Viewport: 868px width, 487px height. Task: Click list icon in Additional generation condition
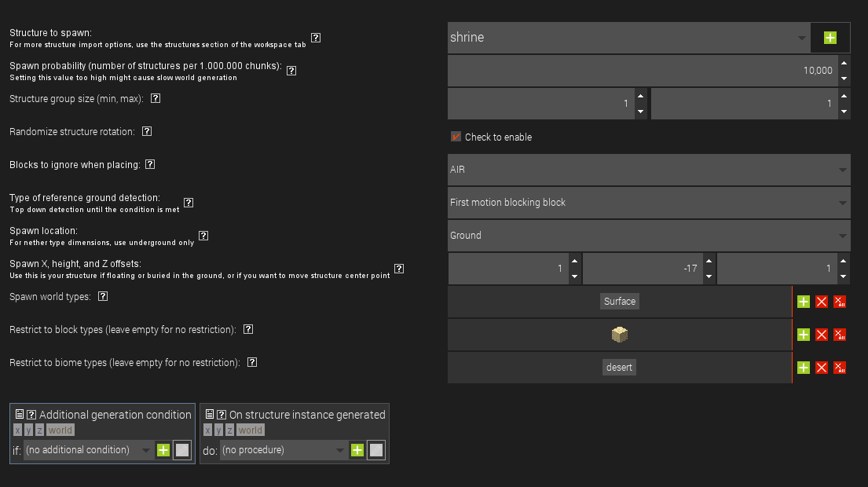(20, 414)
